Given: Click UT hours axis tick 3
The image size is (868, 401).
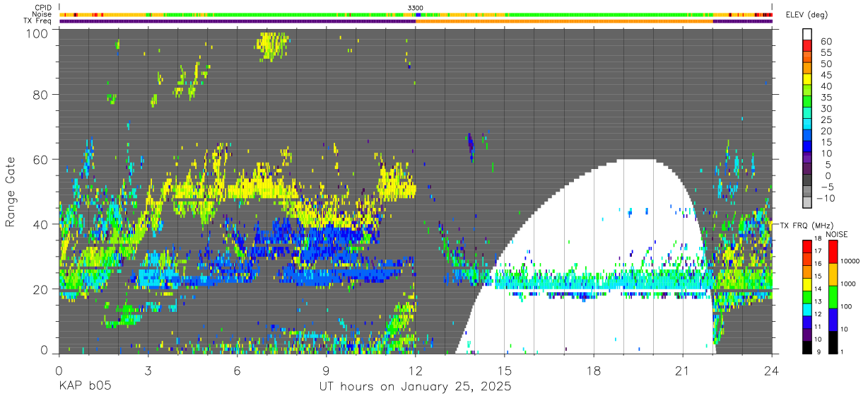Looking at the screenshot, I should [x=148, y=370].
